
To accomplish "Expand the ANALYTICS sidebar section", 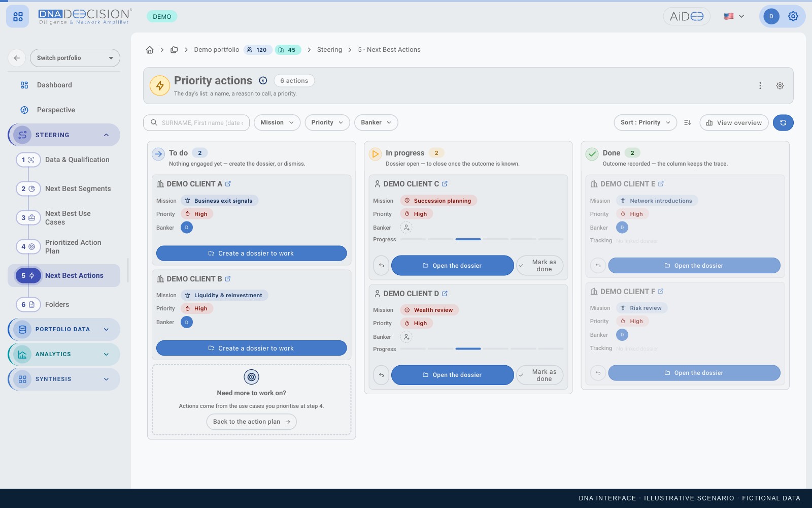I will [x=64, y=354].
